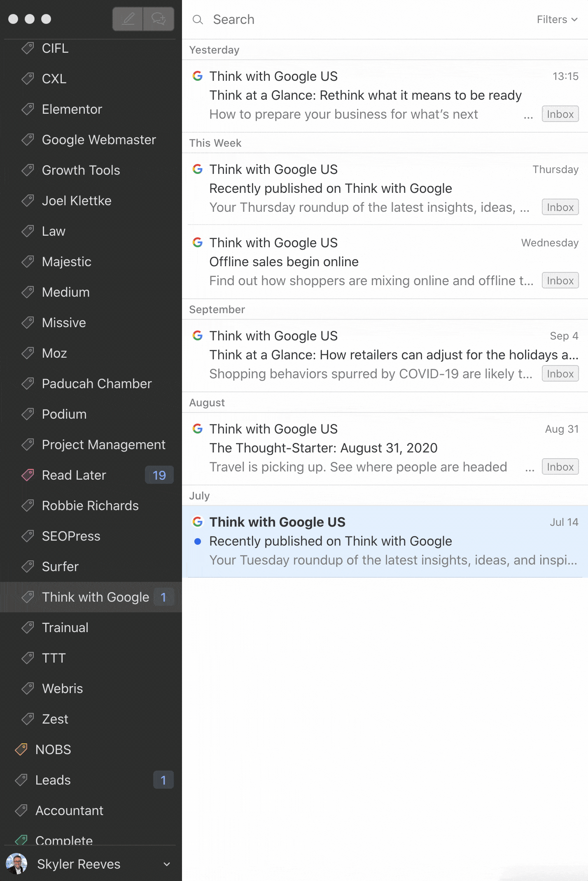Viewport: 588px width, 881px height.
Task: Open the Sep 4 holidays retailers email
Action: pos(385,355)
